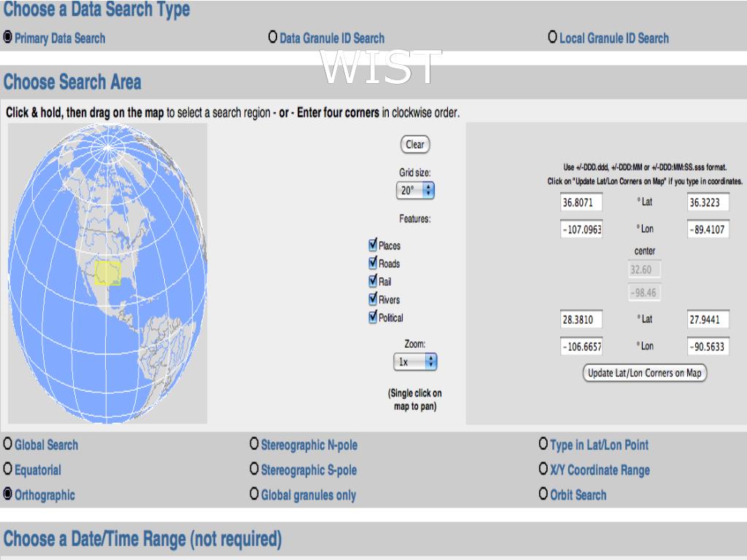Screen dimensions: 747x560
Task: Open the Zoom 1x dropdown
Action: point(415,362)
